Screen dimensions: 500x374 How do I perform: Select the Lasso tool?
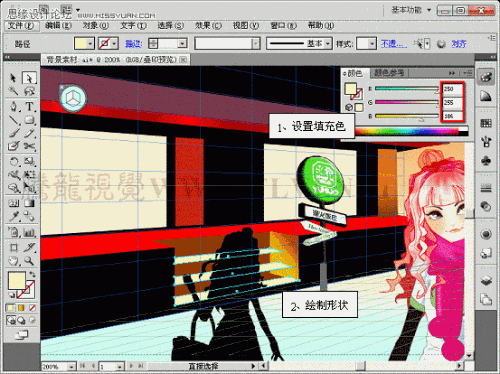[x=29, y=91]
